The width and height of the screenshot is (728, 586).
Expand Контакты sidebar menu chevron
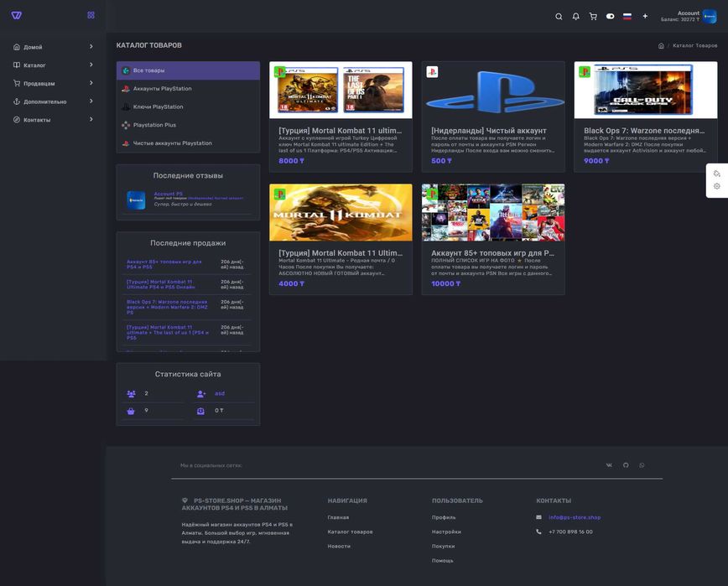coord(91,119)
